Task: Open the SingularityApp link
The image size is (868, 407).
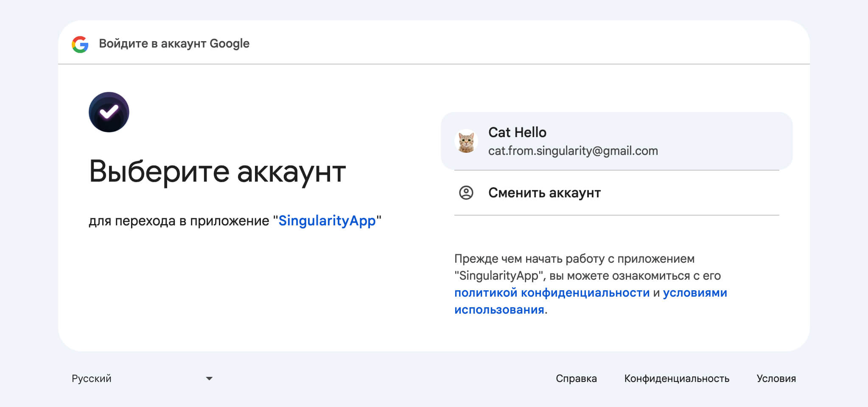Action: pos(327,221)
